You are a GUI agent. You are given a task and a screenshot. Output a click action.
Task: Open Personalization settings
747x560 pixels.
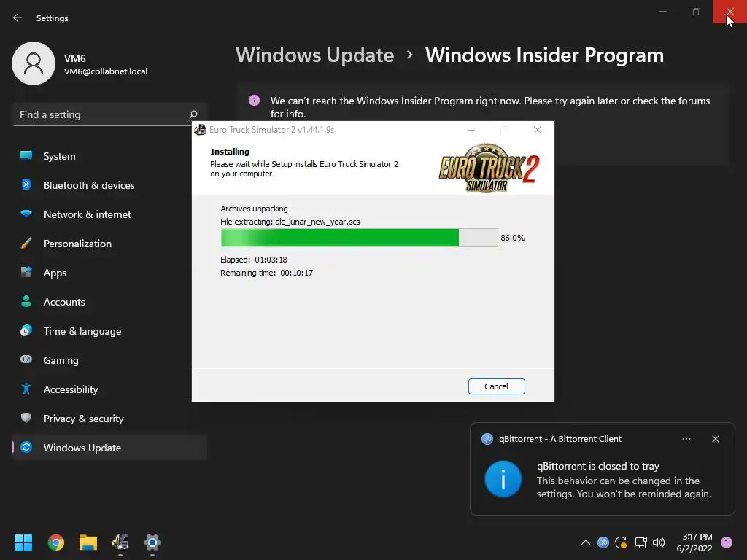click(109, 244)
